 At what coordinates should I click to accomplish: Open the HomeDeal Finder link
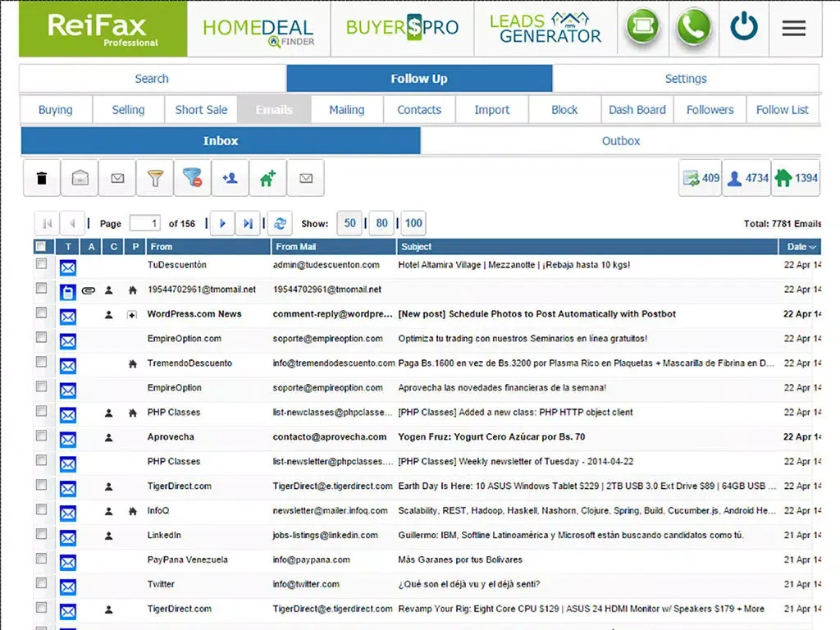pos(258,30)
